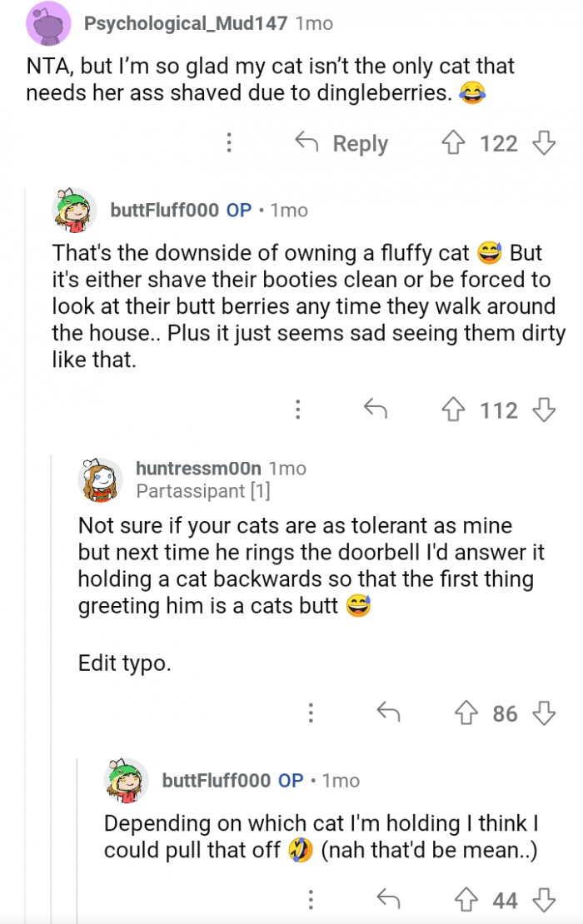The width and height of the screenshot is (583, 924).
Task: Click huntressm00n's avatar thumbnail
Action: (x=100, y=480)
